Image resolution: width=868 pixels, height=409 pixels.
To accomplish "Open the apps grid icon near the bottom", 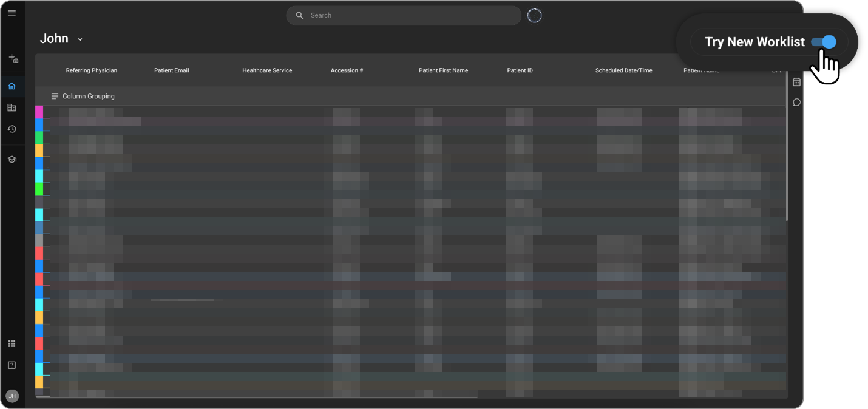I will point(12,343).
